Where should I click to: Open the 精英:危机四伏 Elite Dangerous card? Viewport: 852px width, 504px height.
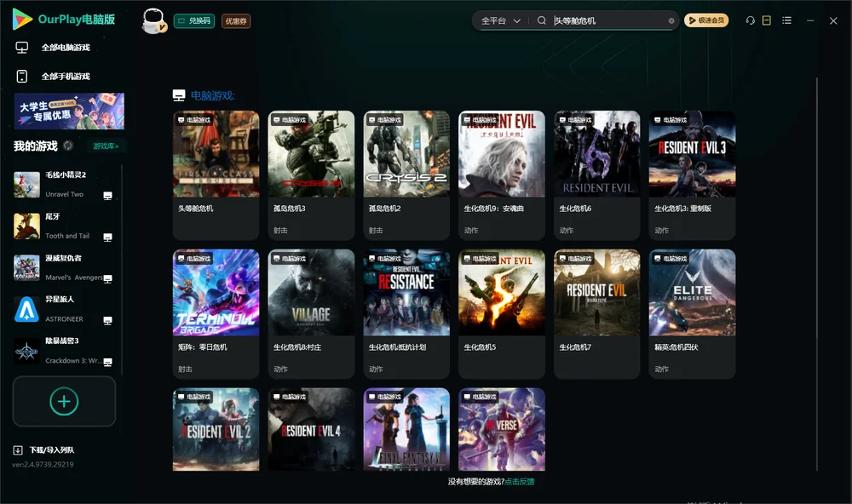pyautogui.click(x=692, y=313)
